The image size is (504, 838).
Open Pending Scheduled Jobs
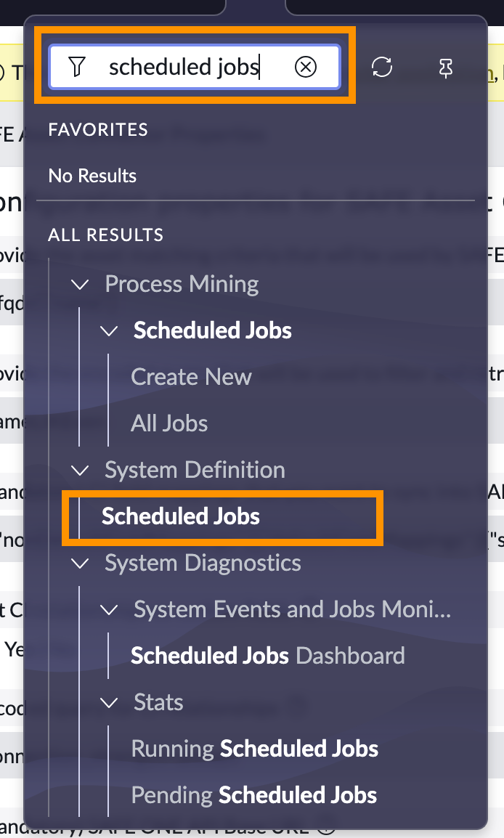[x=254, y=795]
